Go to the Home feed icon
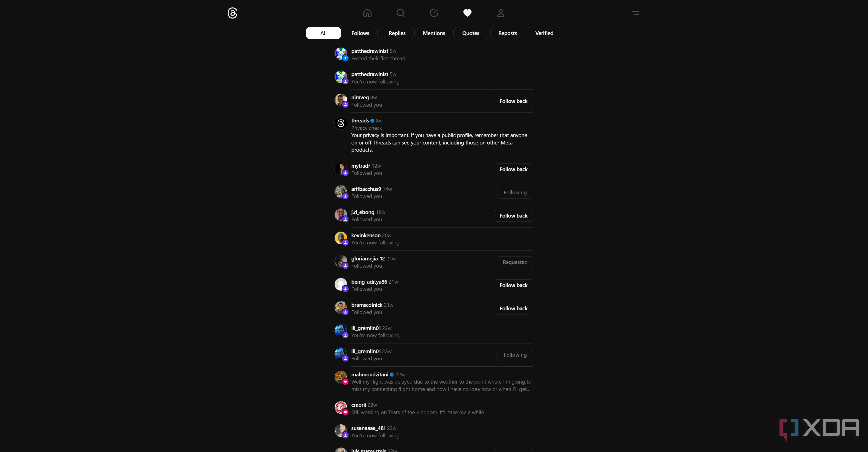 coord(367,13)
